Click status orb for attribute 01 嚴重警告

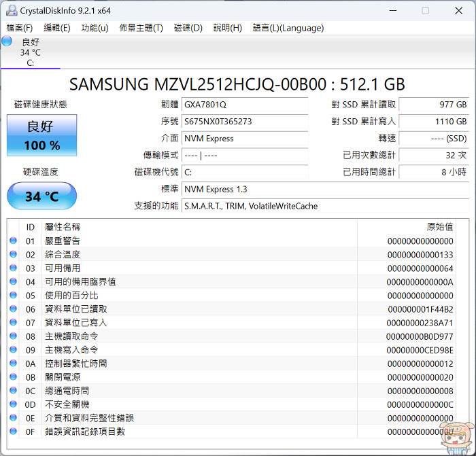tap(13, 241)
